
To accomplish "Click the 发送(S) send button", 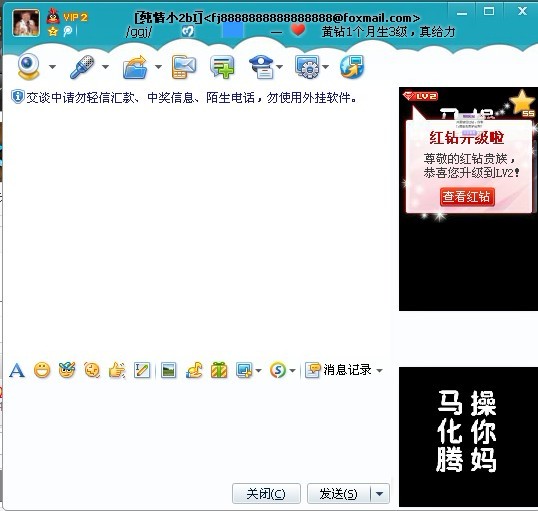I will click(x=339, y=494).
